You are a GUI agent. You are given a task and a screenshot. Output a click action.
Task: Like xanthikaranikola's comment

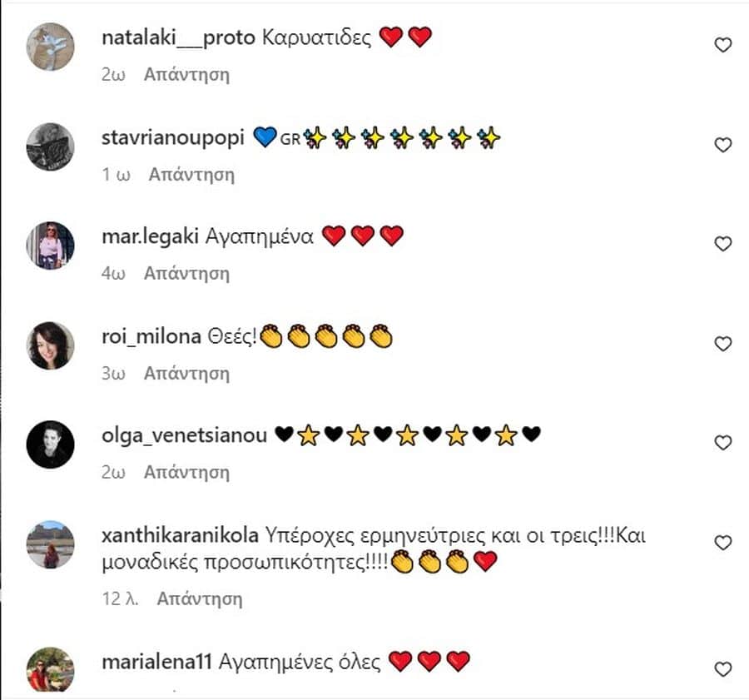point(722,543)
